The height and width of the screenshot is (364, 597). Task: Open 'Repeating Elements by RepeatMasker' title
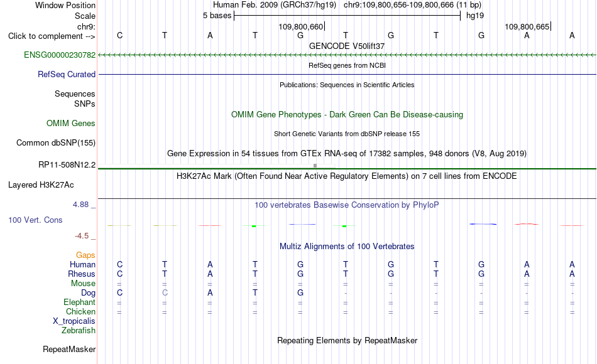[347, 340]
